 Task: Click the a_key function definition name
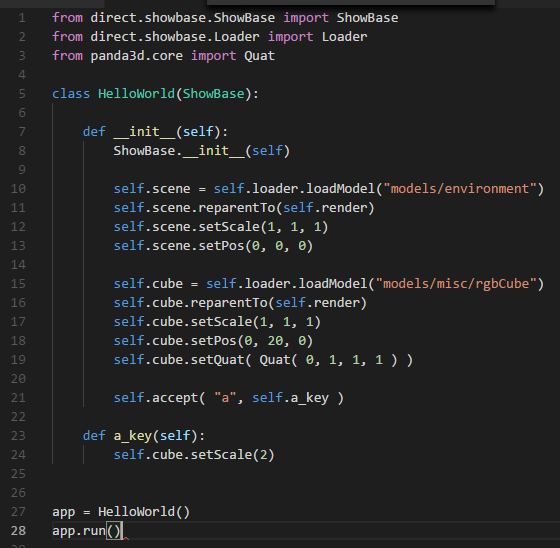133,436
